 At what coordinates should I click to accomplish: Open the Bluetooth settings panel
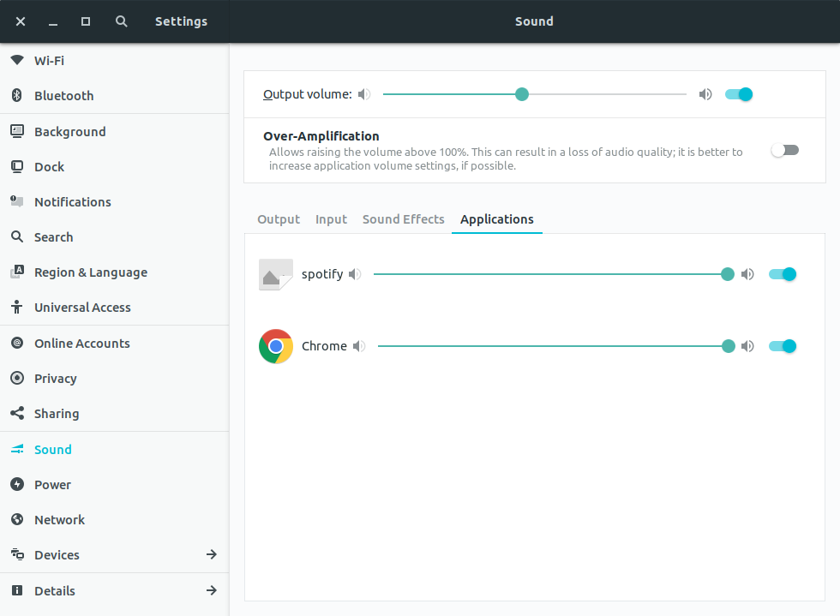click(115, 95)
